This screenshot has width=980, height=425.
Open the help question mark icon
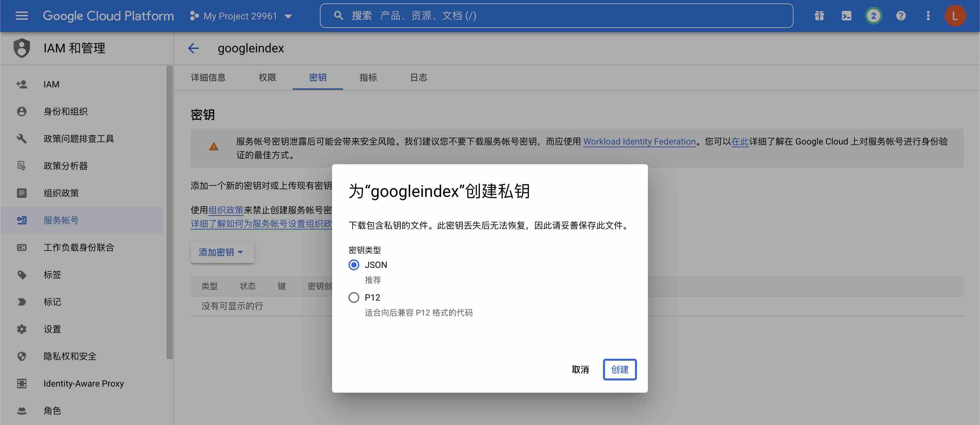tap(901, 16)
